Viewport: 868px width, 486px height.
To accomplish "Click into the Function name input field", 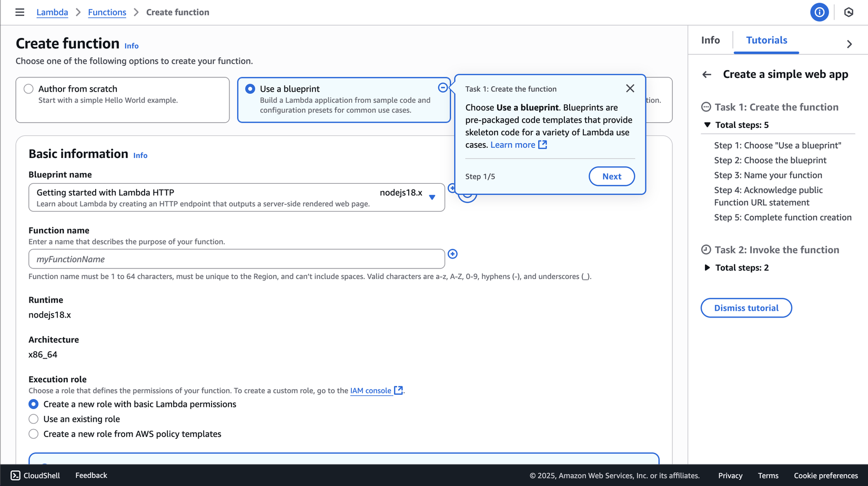I will (237, 259).
